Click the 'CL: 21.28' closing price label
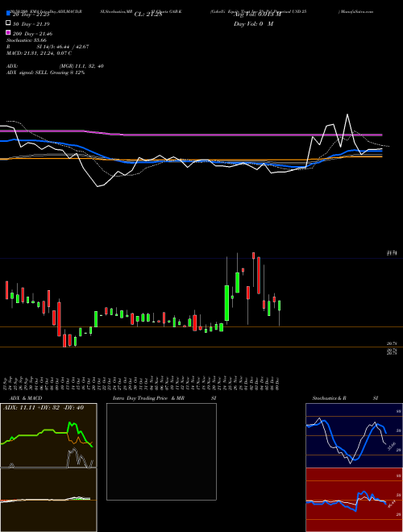 click(148, 15)
